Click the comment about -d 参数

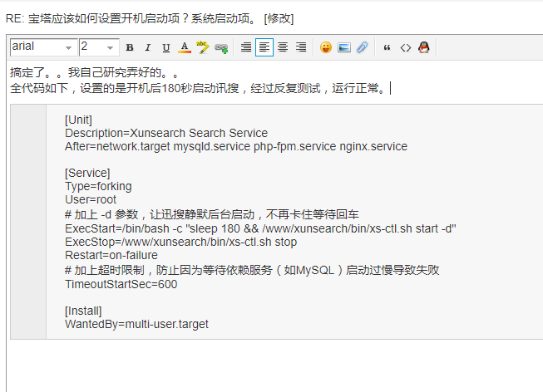click(x=211, y=214)
